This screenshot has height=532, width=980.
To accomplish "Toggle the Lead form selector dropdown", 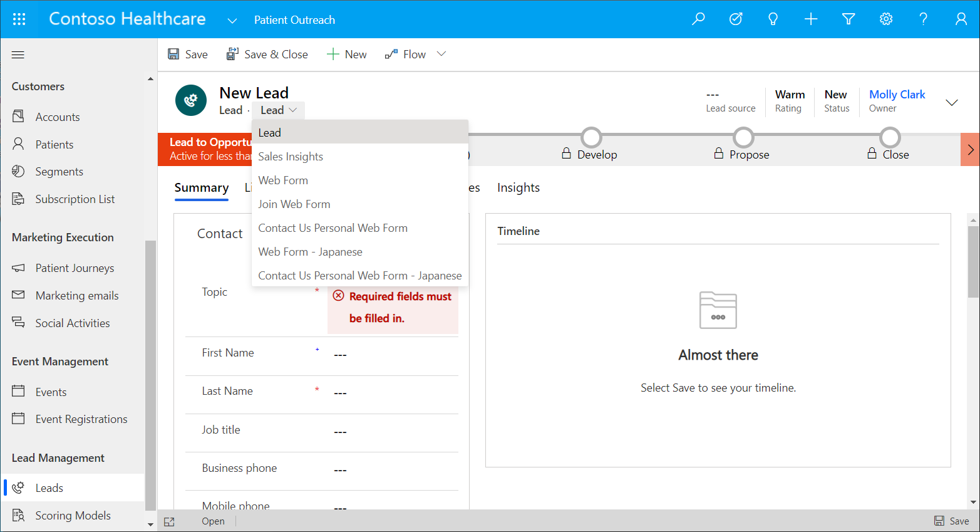I will (279, 110).
